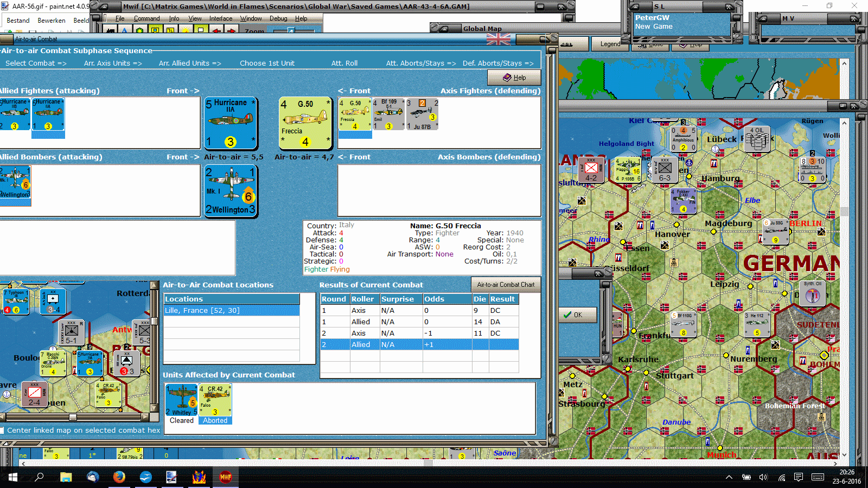868x488 pixels.
Task: Click the Help button in combat window
Action: pyautogui.click(x=514, y=78)
